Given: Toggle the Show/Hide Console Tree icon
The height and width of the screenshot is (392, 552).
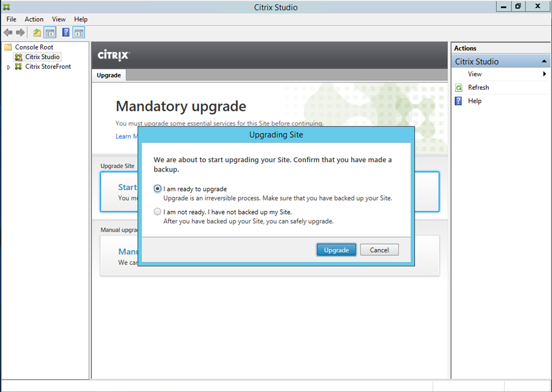Looking at the screenshot, I should 50,33.
